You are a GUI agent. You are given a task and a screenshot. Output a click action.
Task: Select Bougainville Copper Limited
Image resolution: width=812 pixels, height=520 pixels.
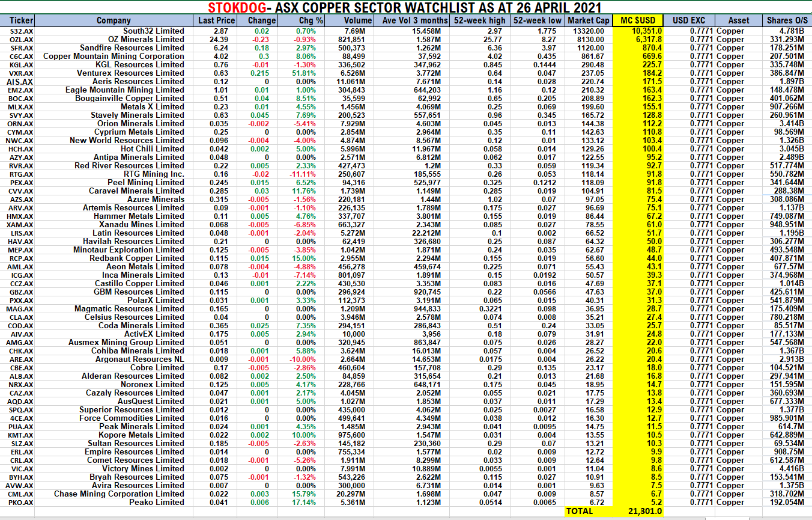tap(130, 98)
